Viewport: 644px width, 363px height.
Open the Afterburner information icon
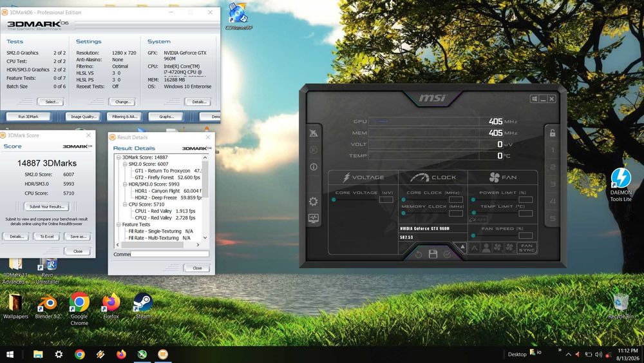[314, 167]
